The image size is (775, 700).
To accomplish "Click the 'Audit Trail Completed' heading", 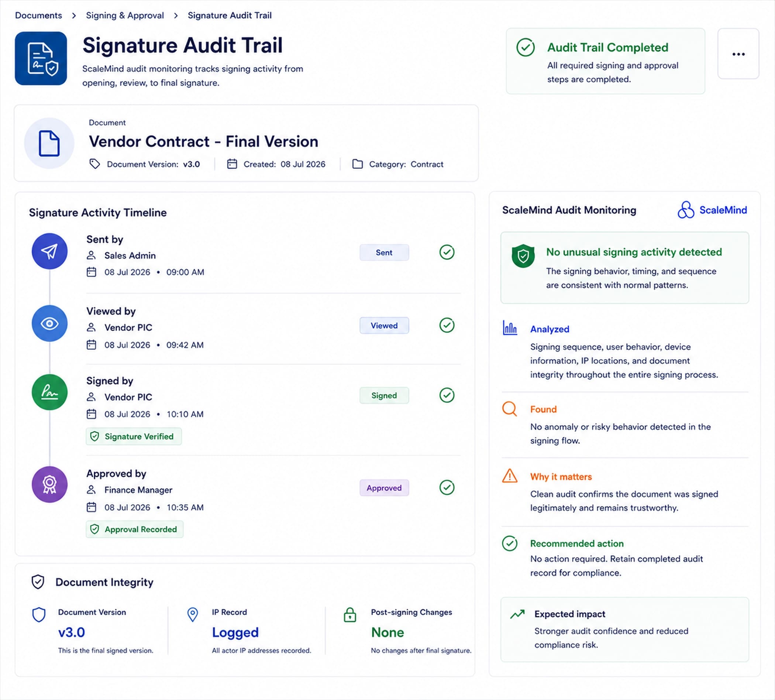I will [608, 47].
